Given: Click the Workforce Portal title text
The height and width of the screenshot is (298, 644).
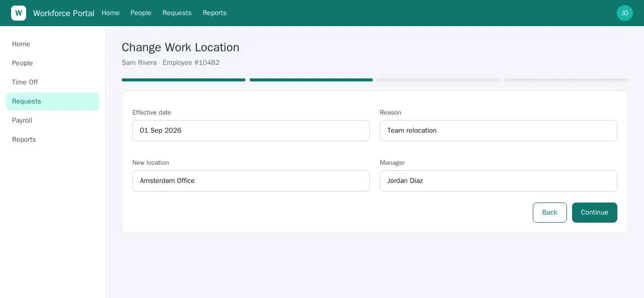Looking at the screenshot, I should click(x=64, y=13).
